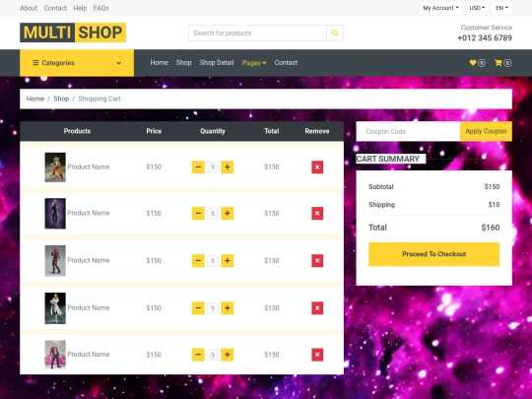Increase quantity of fifth product row
532x399 pixels.
pos(228,355)
